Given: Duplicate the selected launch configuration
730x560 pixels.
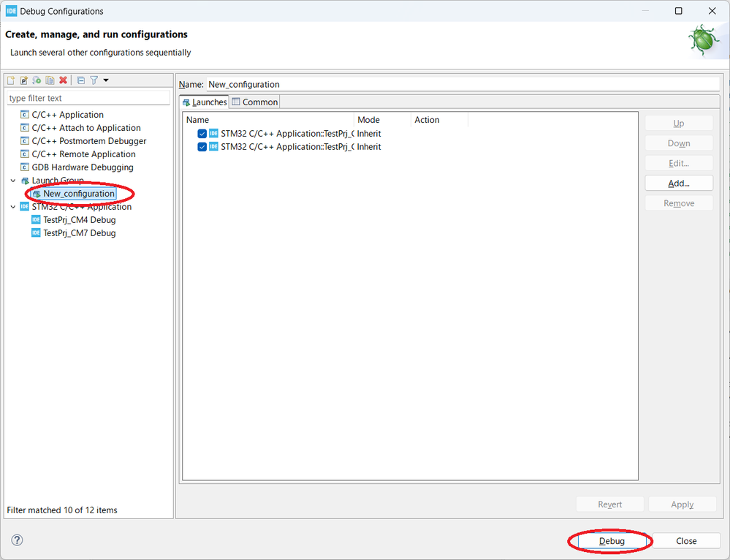Looking at the screenshot, I should (x=50, y=80).
